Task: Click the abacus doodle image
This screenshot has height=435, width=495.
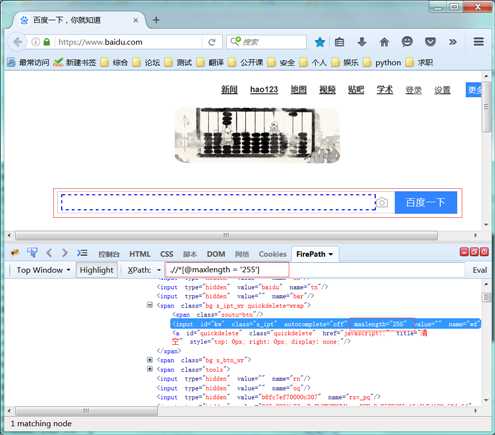Action: pos(257,135)
